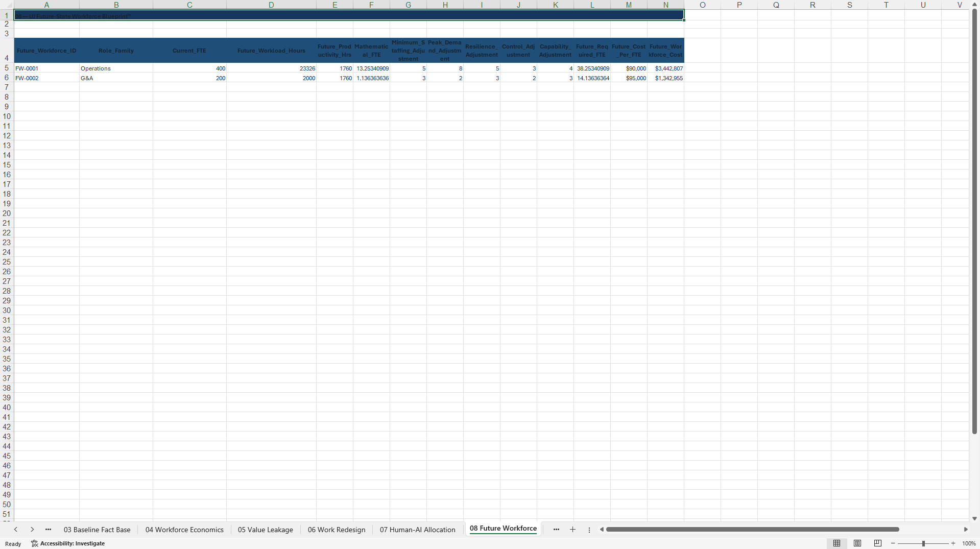Select Resilience_Adjustment header cell
980x549 pixels.
[482, 51]
